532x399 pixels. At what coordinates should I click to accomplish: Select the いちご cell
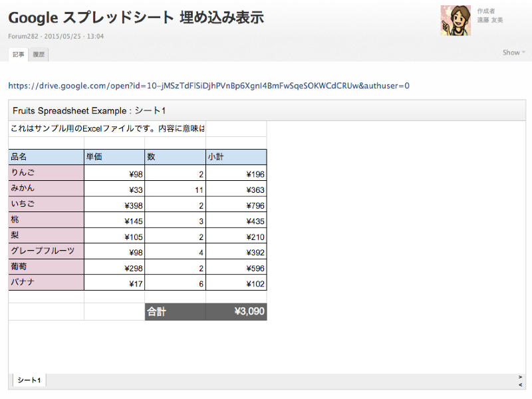[x=46, y=204]
